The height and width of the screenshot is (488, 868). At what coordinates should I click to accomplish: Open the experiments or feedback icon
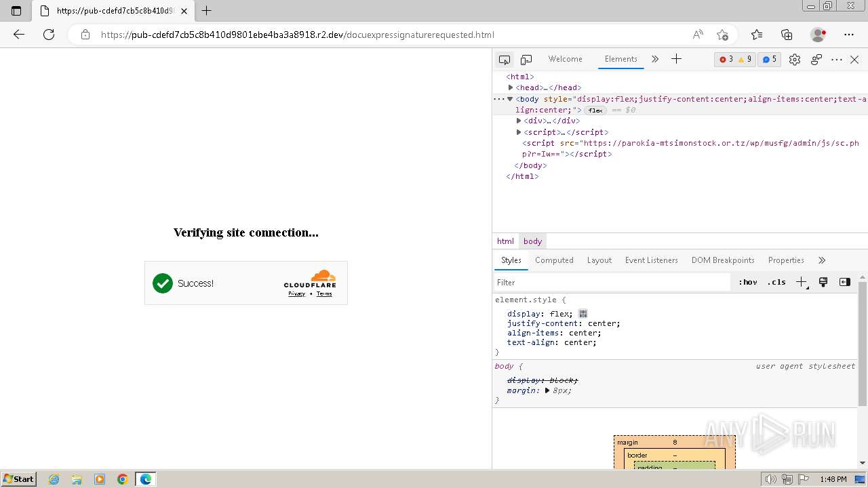tap(816, 60)
